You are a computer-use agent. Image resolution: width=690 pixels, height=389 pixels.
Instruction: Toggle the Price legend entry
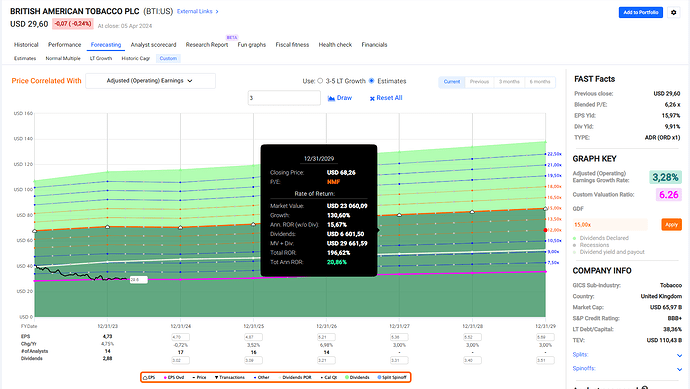click(x=200, y=378)
